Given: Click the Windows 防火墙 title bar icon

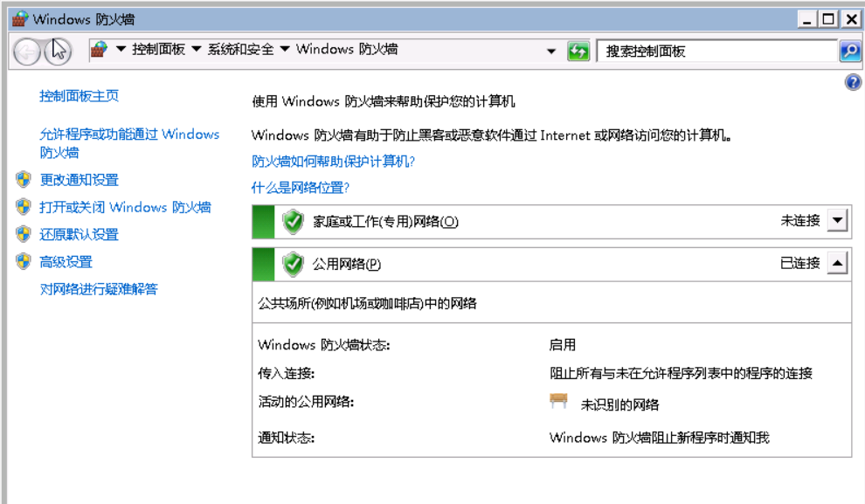Looking at the screenshot, I should click(x=20, y=18).
